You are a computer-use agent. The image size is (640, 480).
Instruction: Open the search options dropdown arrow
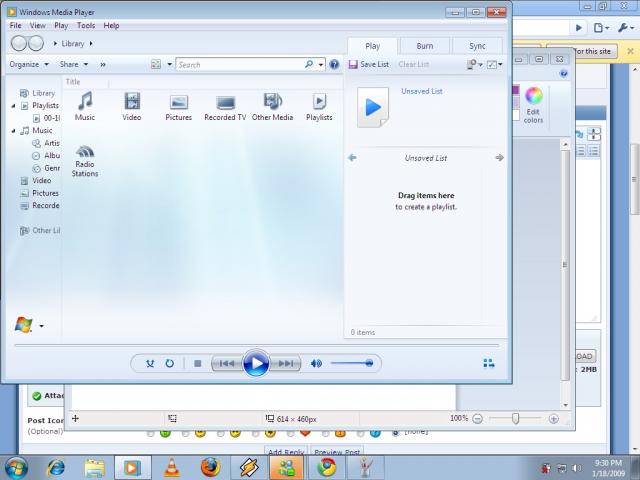321,64
